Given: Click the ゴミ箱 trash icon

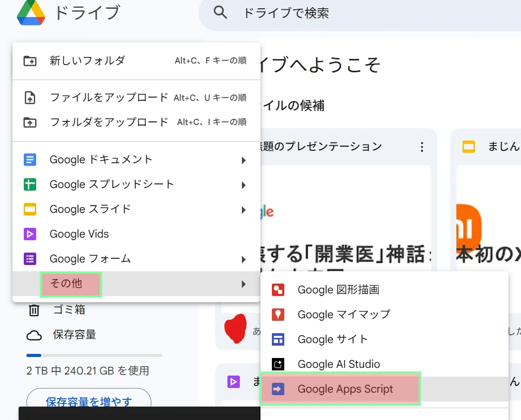Looking at the screenshot, I should 34,310.
